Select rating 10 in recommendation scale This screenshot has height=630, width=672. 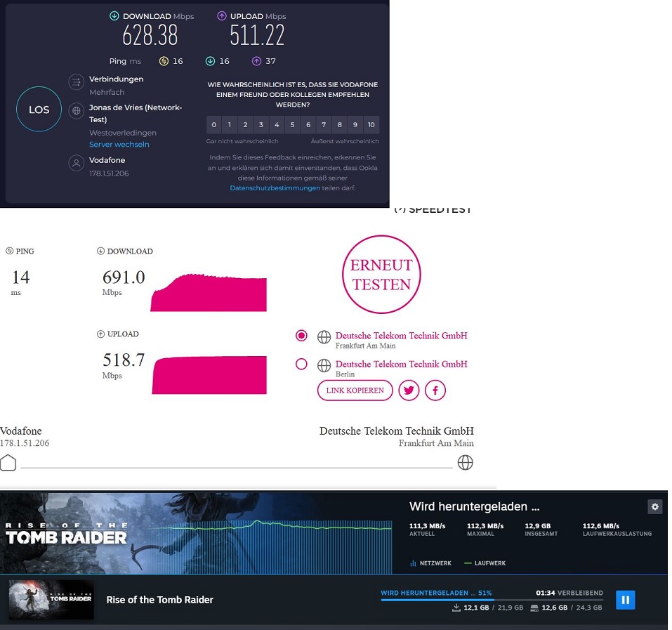(371, 125)
